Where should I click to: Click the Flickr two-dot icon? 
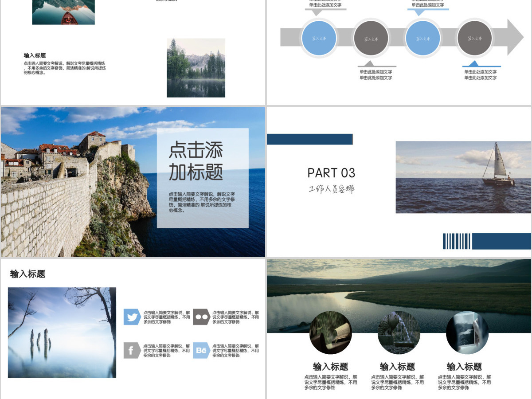(x=201, y=317)
